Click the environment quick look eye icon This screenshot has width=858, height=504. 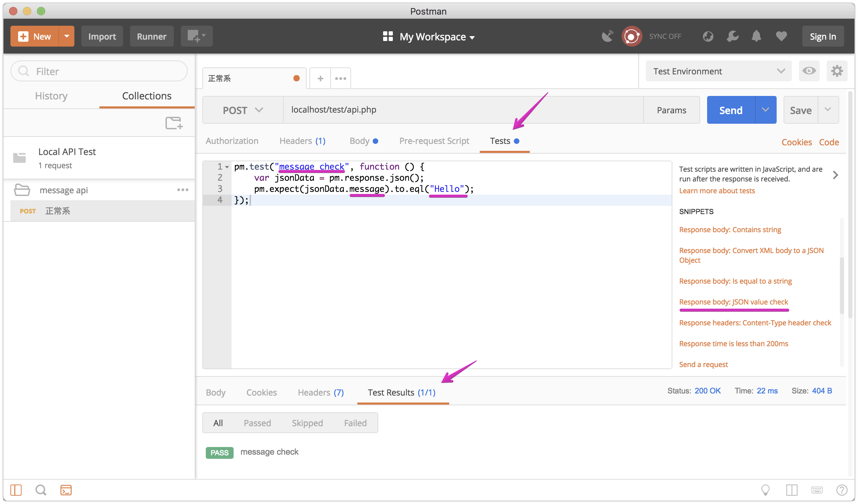click(x=809, y=71)
